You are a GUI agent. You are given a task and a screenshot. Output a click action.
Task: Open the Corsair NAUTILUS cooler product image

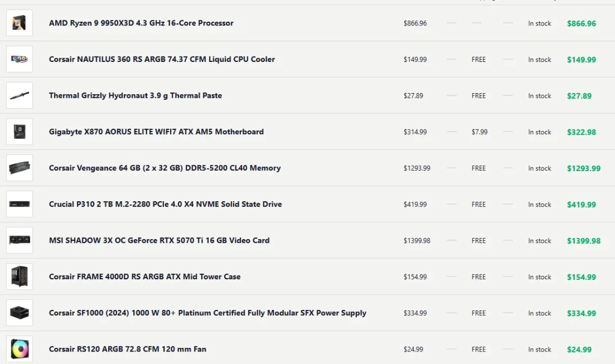19,59
